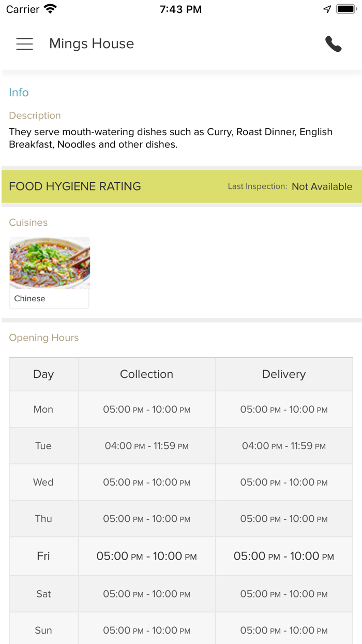Screen dimensions: 362x644
Task: Tap Tuesday's collection hours cell
Action: click(x=146, y=446)
